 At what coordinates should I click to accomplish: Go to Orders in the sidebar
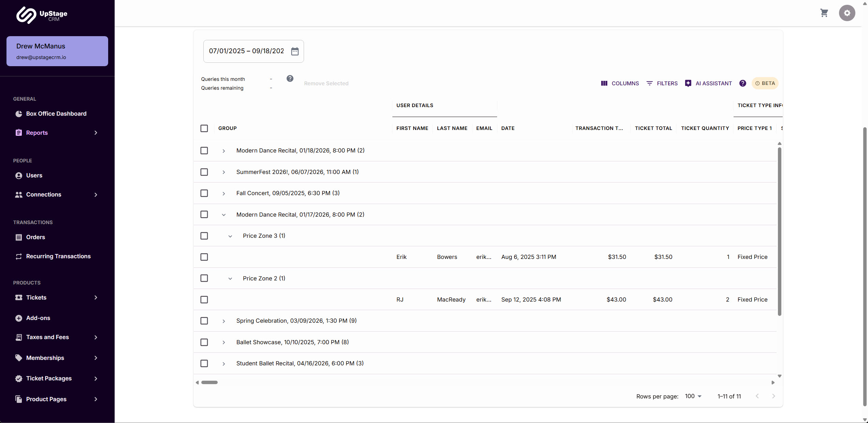[x=35, y=237]
